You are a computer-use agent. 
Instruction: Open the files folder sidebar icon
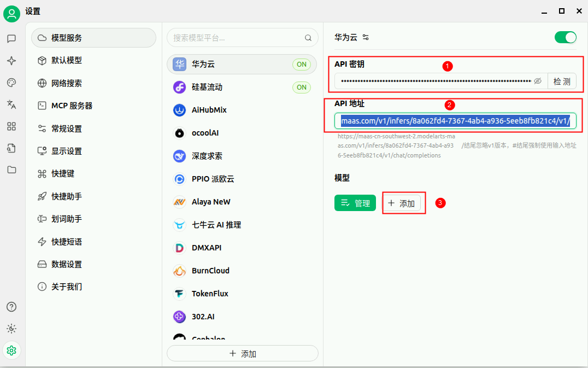(x=11, y=170)
